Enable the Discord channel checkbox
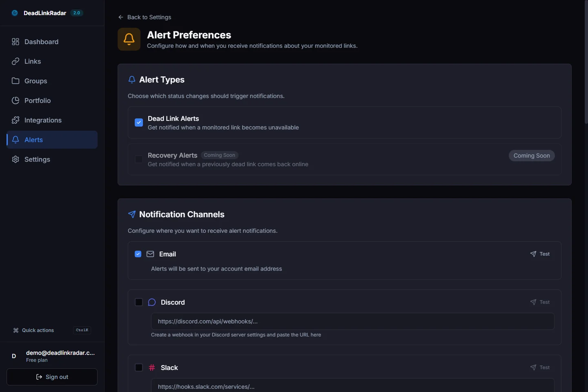This screenshot has width=588, height=392. coord(139,302)
